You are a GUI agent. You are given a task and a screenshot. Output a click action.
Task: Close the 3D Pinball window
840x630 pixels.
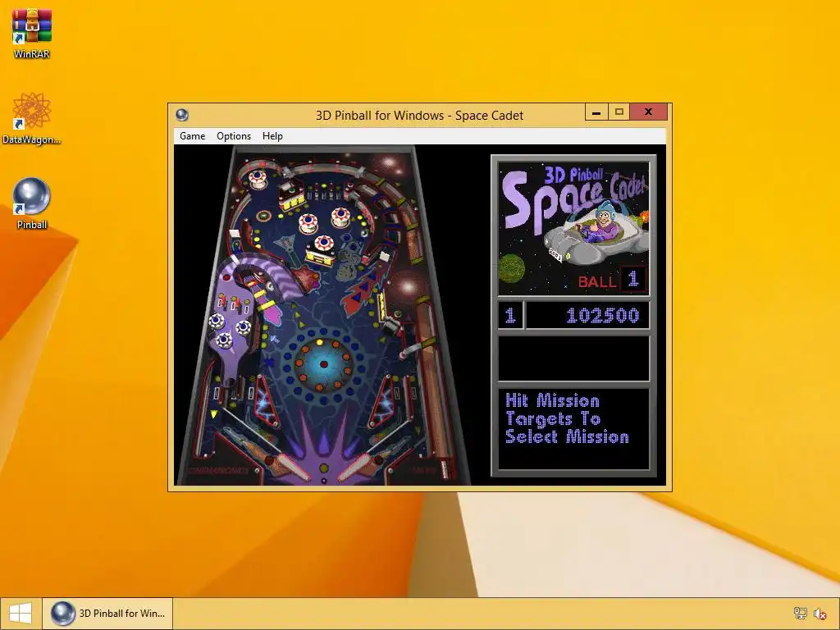[x=648, y=112]
